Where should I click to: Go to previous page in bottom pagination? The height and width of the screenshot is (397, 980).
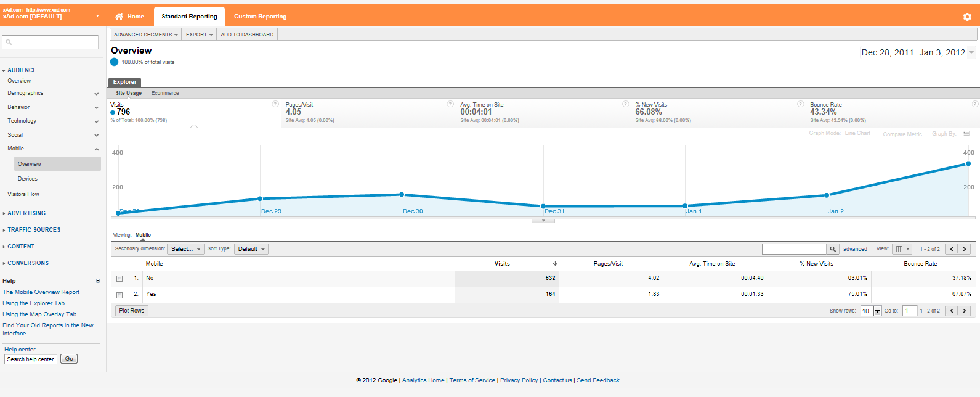(x=952, y=311)
